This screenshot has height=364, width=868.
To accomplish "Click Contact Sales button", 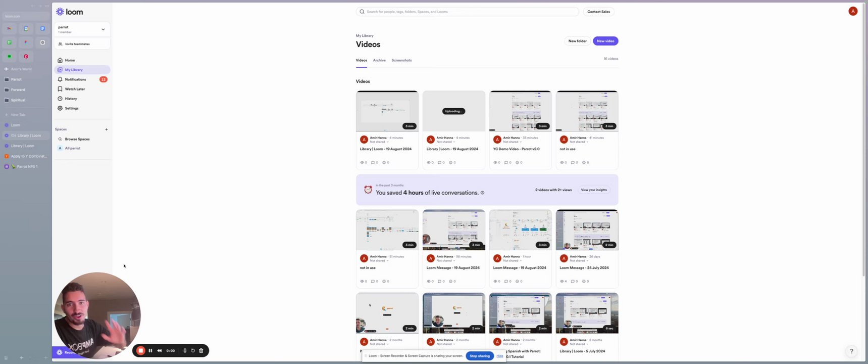I will coord(598,12).
